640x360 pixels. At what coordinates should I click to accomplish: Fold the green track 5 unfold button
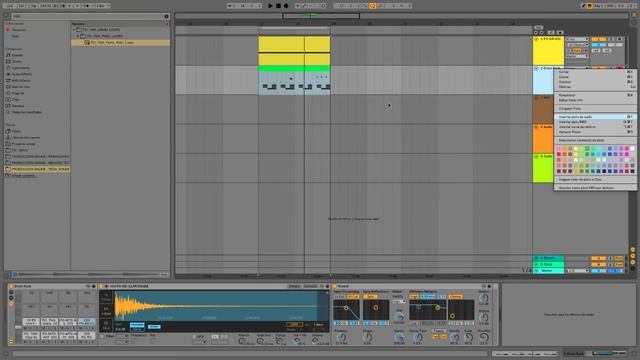click(536, 157)
